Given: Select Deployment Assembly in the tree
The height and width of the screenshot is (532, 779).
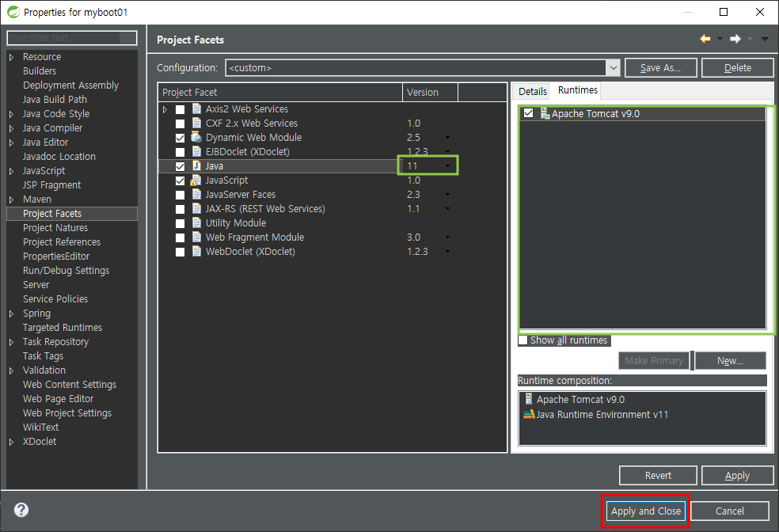Looking at the screenshot, I should click(70, 85).
